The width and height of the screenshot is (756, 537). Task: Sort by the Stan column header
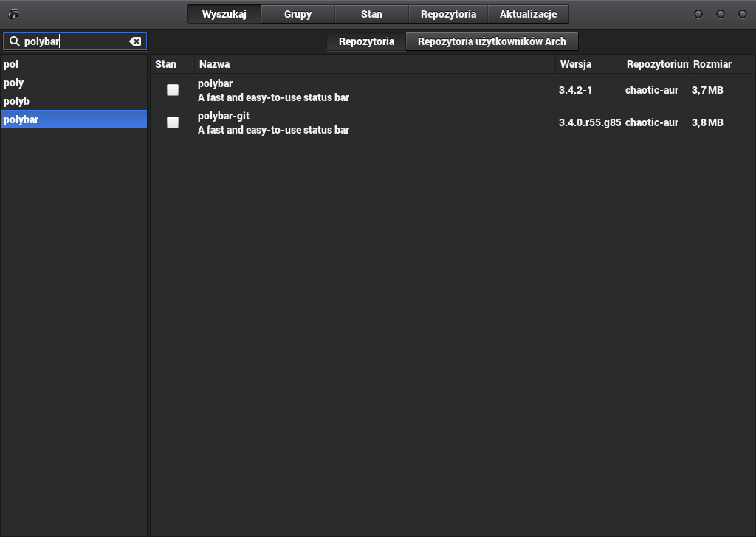(x=173, y=64)
